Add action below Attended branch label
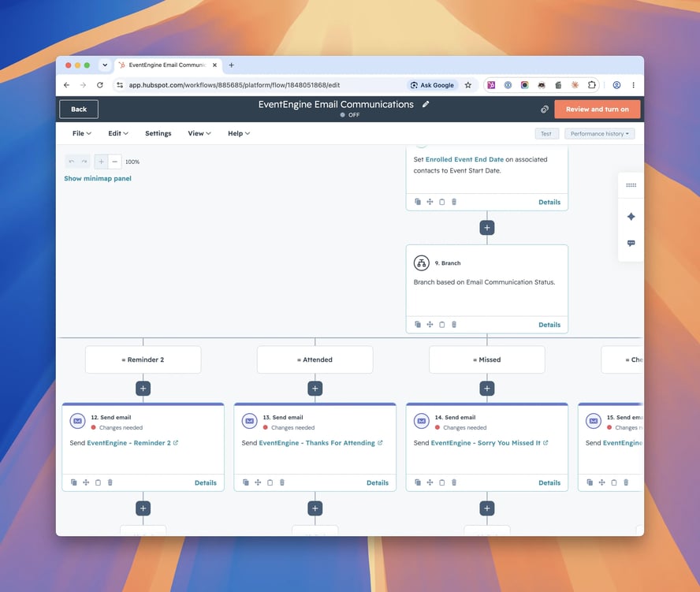 point(315,389)
